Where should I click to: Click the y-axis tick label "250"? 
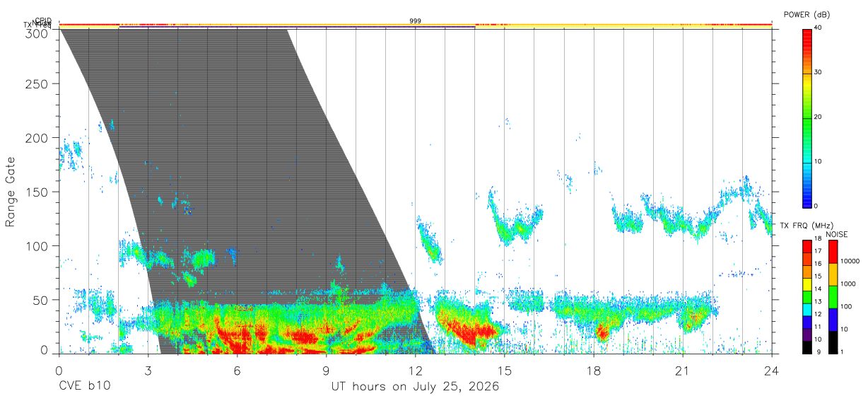pyautogui.click(x=38, y=84)
